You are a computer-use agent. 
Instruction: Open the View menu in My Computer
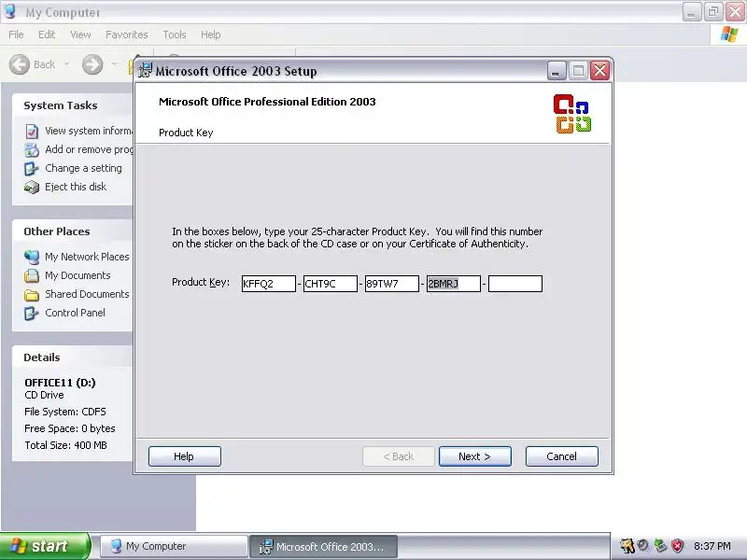pos(80,35)
